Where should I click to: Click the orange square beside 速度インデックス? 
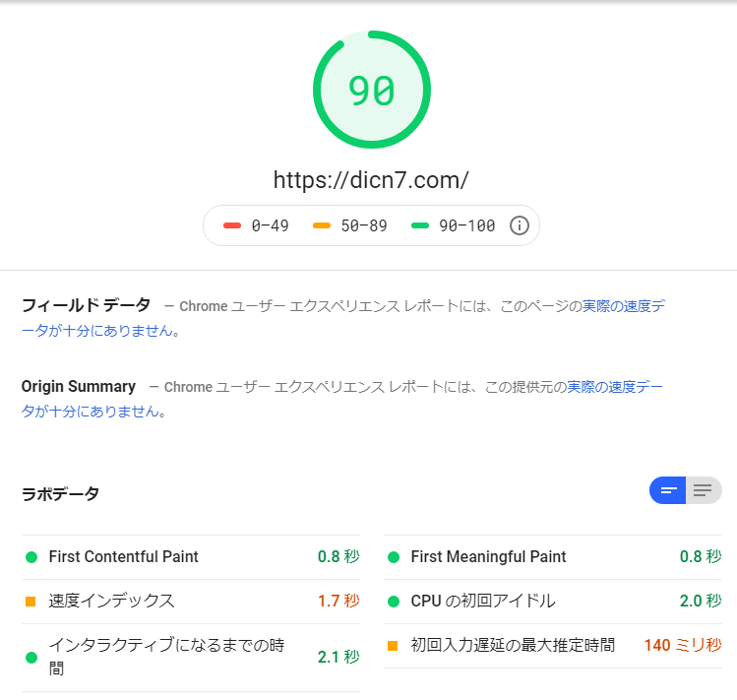click(31, 601)
